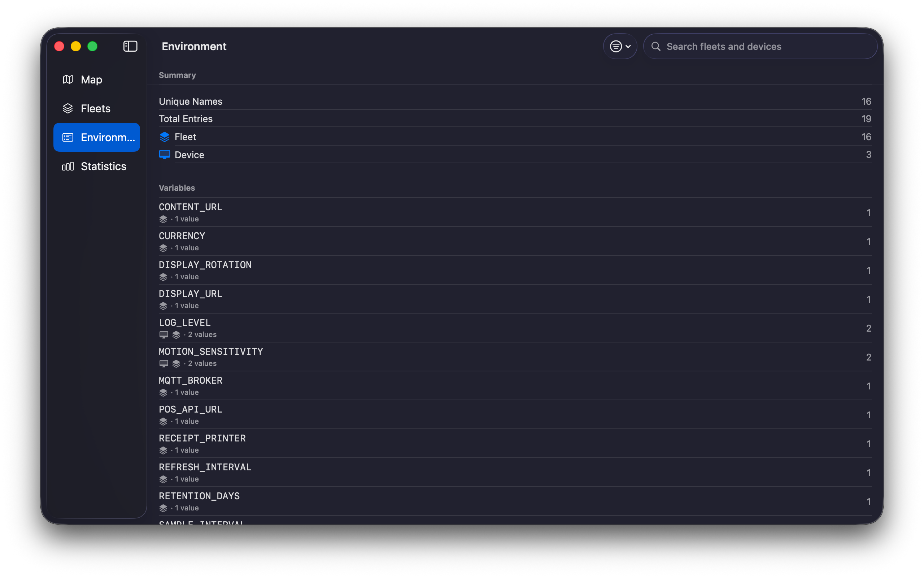The width and height of the screenshot is (924, 578).
Task: Click the Search fleets and devices field
Action: point(760,46)
